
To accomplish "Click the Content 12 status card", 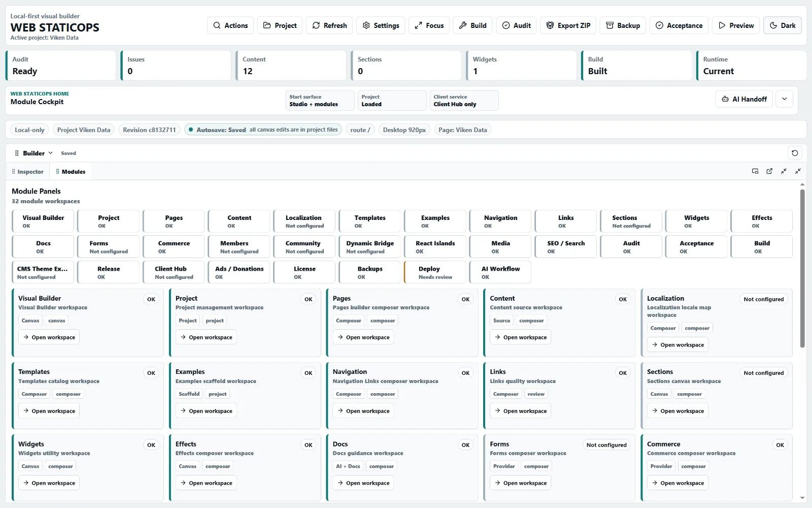I will [291, 66].
